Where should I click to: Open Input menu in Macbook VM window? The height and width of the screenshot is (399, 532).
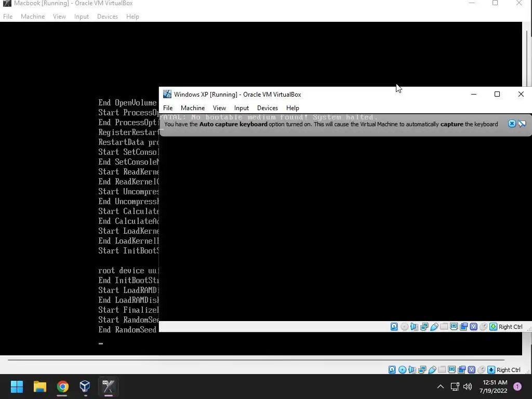click(x=82, y=16)
